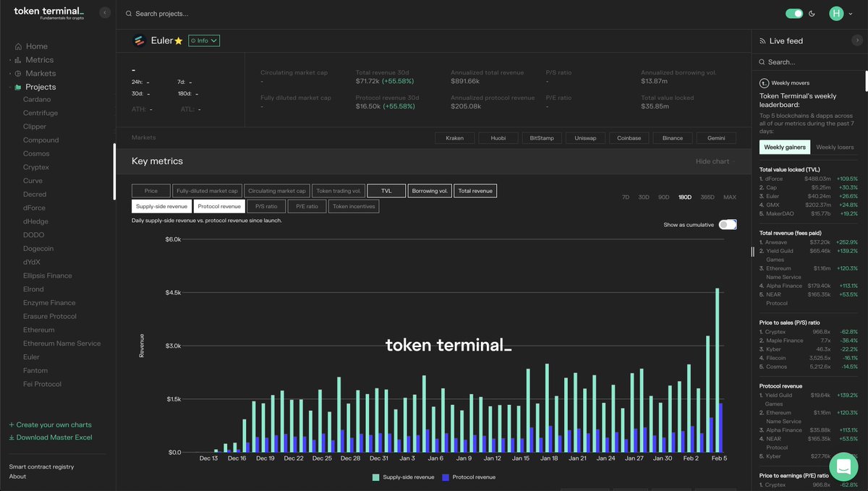Click Download Master Excel link
The width and height of the screenshot is (868, 491).
[50, 437]
